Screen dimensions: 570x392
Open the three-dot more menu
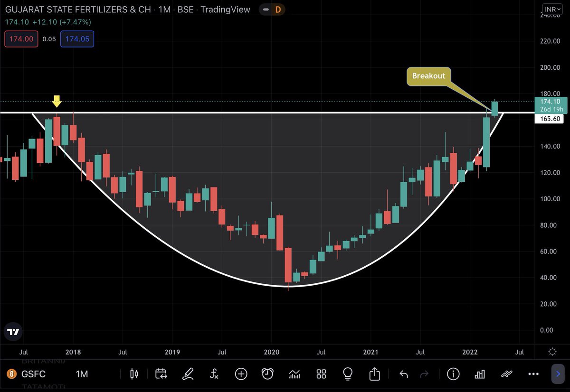click(x=533, y=374)
